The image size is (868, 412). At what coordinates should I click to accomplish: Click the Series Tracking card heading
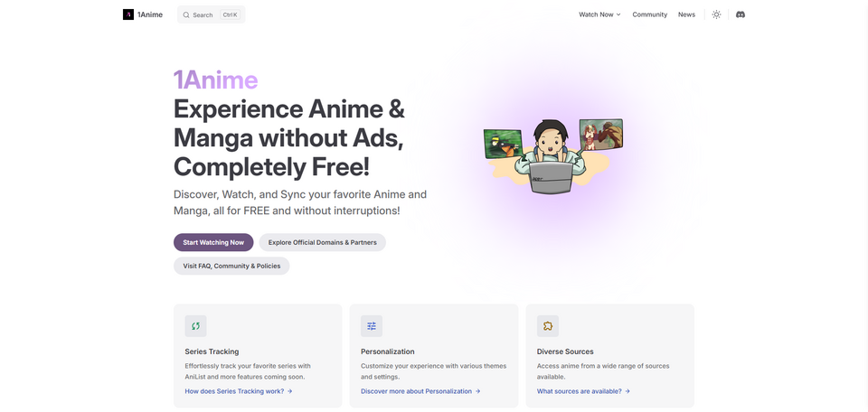click(x=212, y=351)
